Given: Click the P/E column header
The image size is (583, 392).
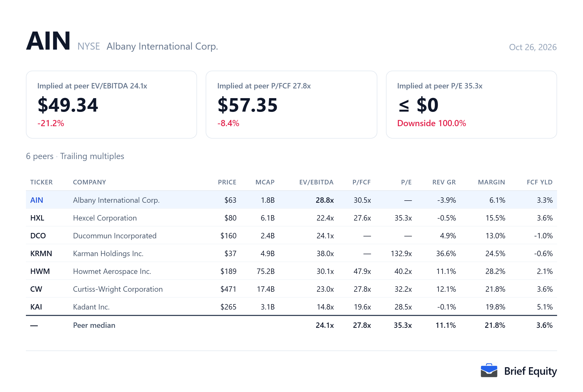Looking at the screenshot, I should pos(406,182).
